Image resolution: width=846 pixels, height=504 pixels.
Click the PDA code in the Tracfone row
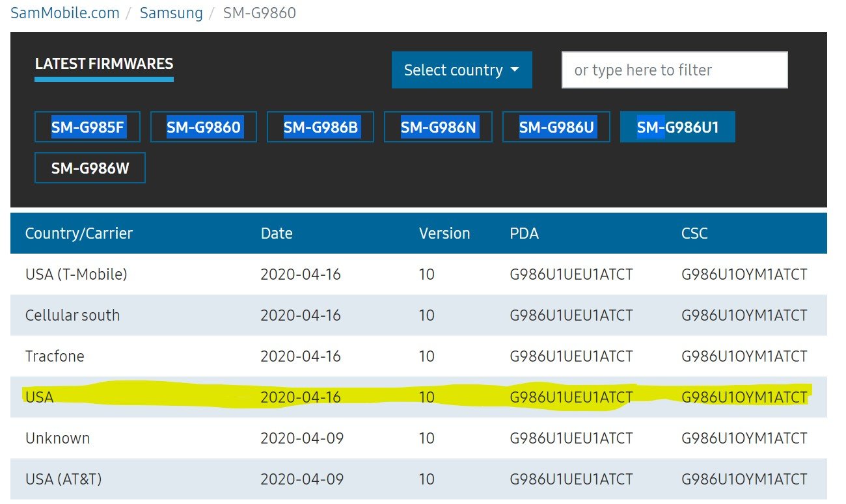pyautogui.click(x=571, y=356)
